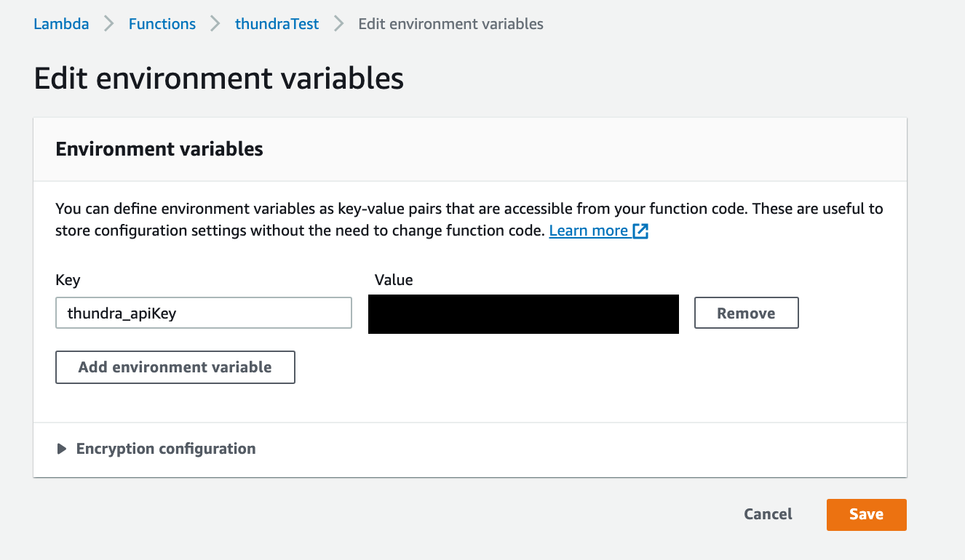Add environment variable using the button

coord(175,367)
